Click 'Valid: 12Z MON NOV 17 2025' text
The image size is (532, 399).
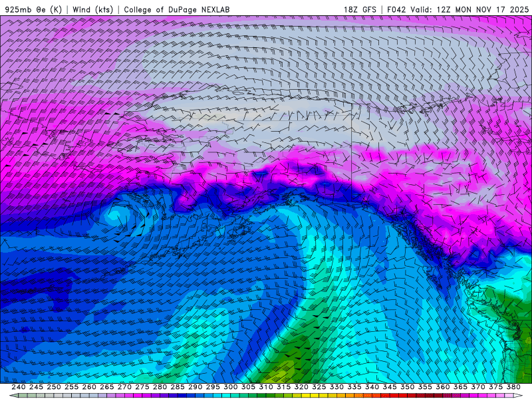(469, 9)
